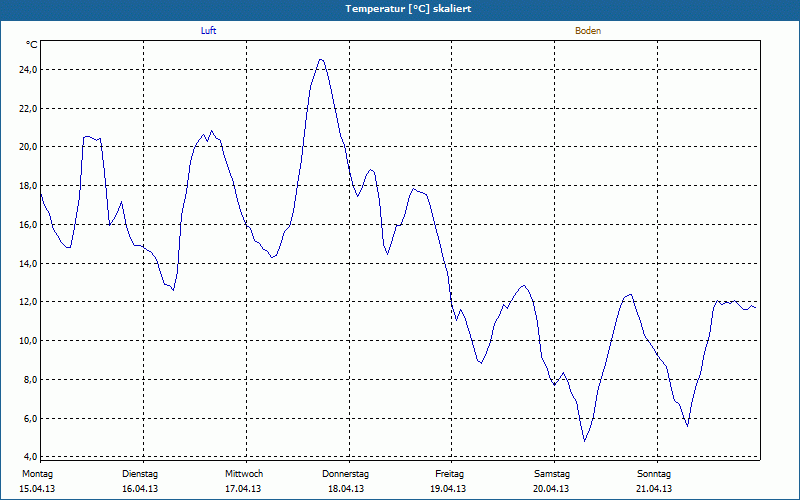The image size is (800, 500).
Task: Click the "Dienstag" day label
Action: (140, 474)
